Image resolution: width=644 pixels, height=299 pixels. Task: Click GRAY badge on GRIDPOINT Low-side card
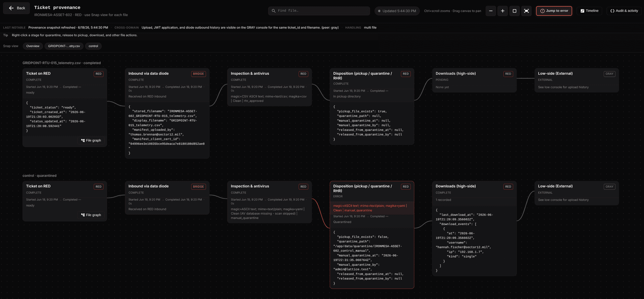(x=609, y=74)
